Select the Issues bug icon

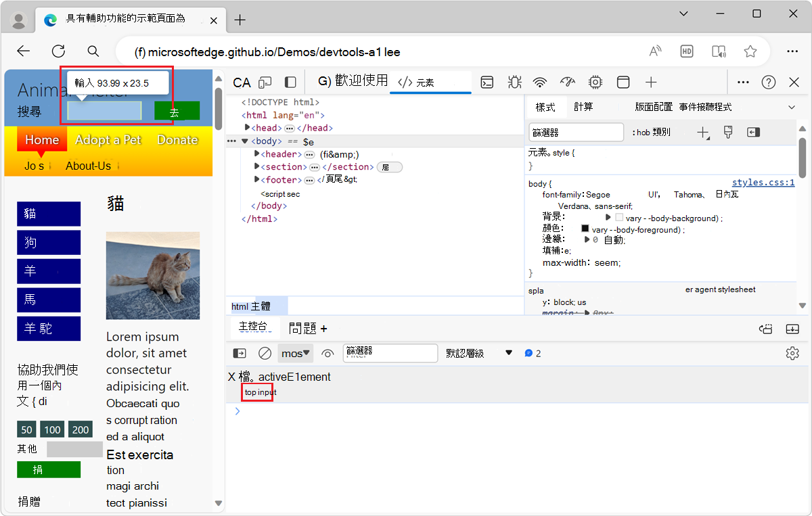click(514, 82)
